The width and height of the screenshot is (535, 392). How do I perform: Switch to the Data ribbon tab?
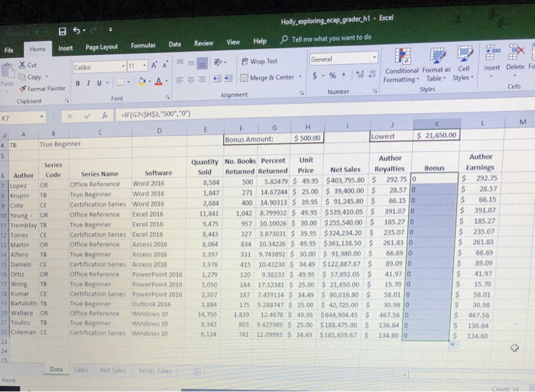[x=175, y=44]
